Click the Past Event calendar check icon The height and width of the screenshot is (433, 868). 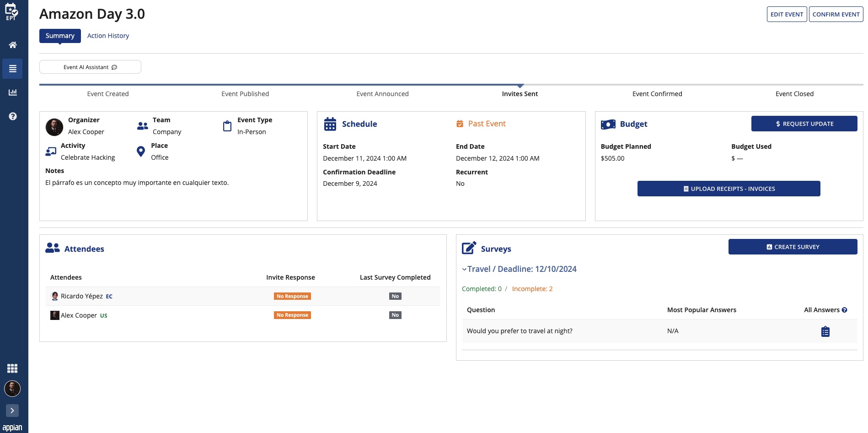coord(460,124)
